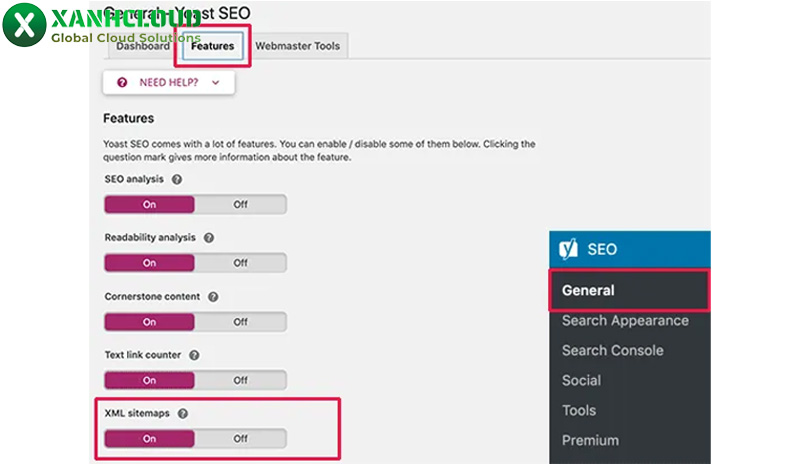Click the Yoast SEO logo icon

click(568, 249)
